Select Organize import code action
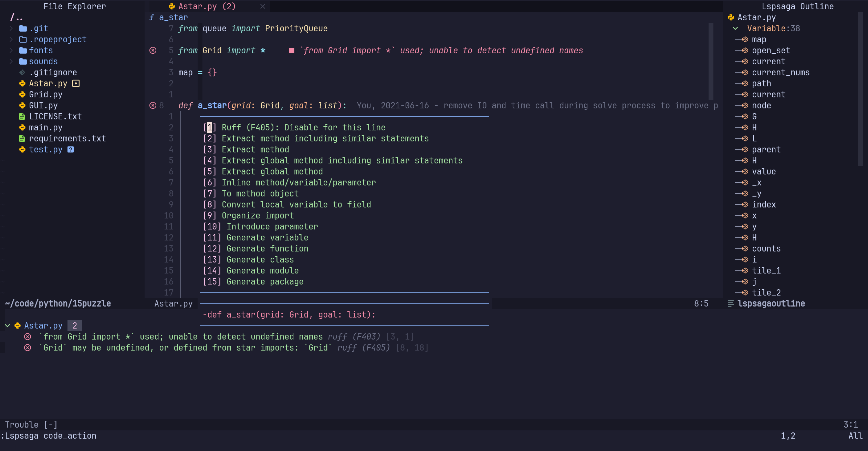 (258, 216)
